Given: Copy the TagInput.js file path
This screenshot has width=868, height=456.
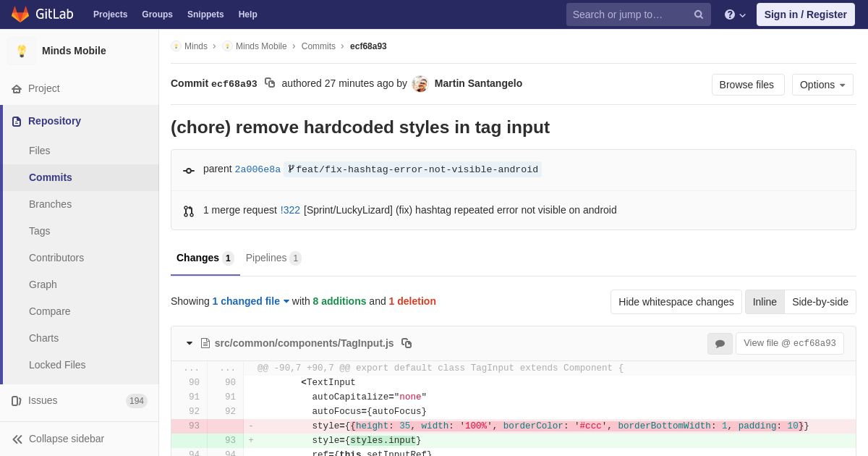Looking at the screenshot, I should 407,343.
